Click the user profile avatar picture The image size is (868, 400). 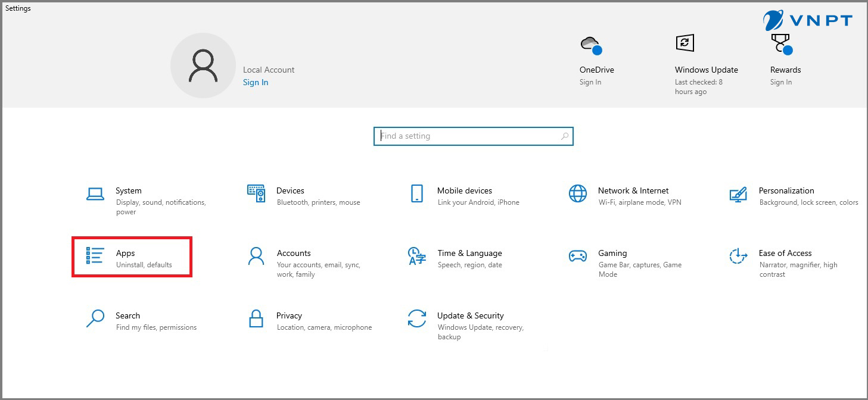[203, 65]
